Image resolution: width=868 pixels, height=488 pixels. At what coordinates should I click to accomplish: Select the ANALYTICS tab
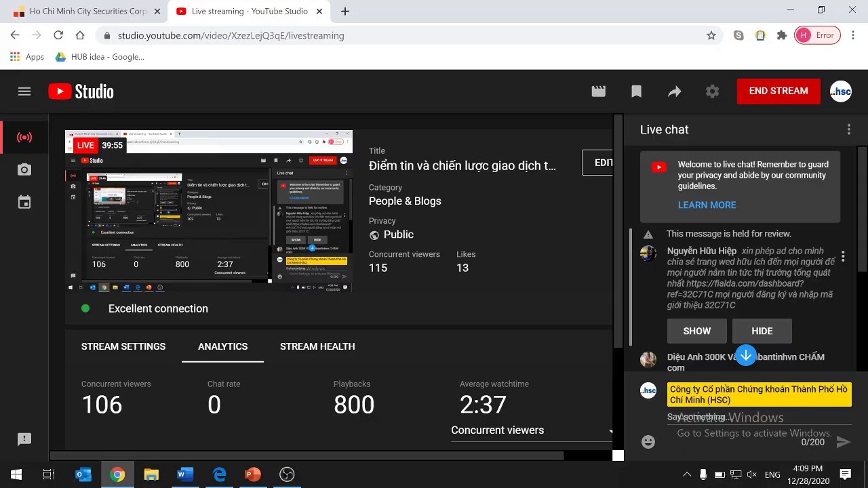click(x=222, y=346)
